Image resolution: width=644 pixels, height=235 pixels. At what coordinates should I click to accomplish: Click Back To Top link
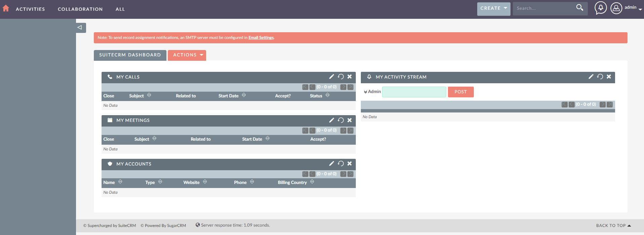pos(613,226)
